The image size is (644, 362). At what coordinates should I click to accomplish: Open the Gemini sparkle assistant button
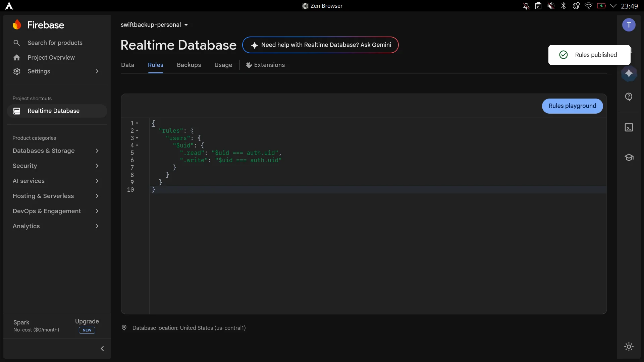pyautogui.click(x=629, y=73)
